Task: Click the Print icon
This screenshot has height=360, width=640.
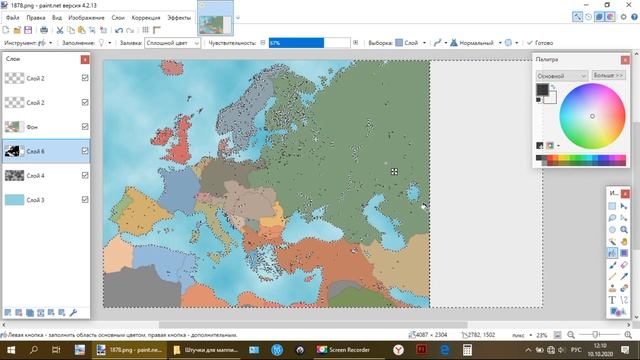Action: (44, 30)
